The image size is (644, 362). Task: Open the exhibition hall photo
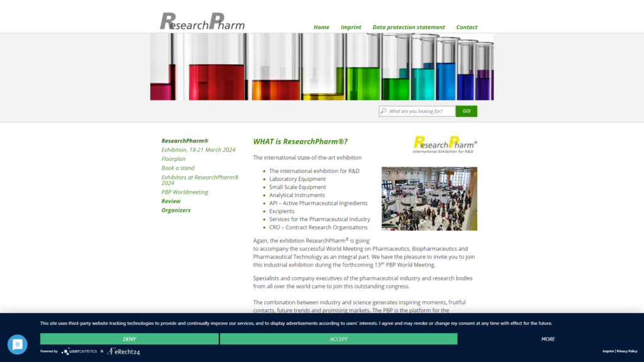[429, 199]
